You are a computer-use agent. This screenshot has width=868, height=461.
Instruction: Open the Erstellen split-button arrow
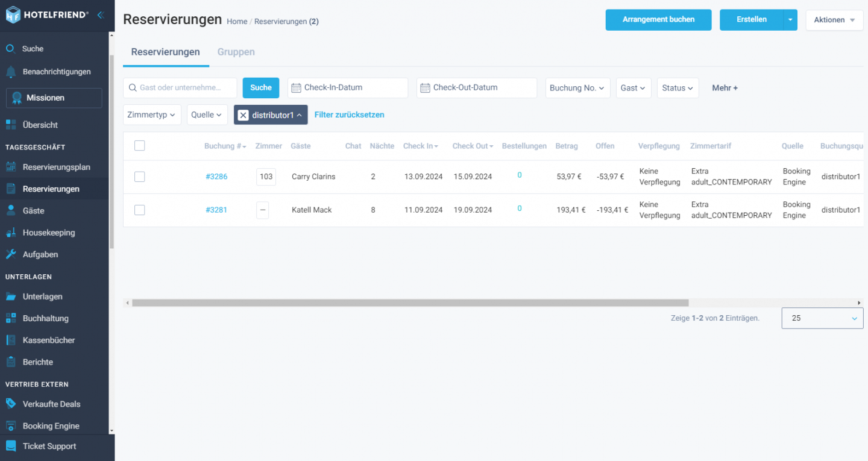(790, 20)
